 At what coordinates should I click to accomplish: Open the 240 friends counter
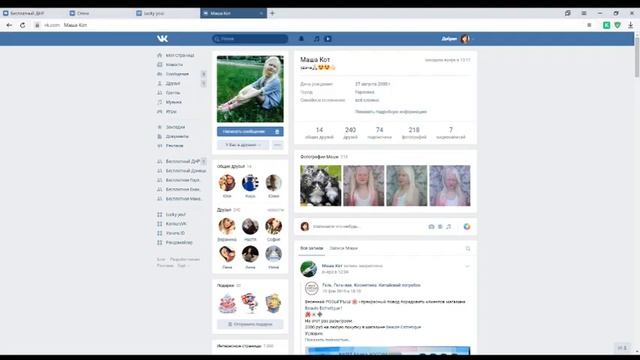click(350, 133)
